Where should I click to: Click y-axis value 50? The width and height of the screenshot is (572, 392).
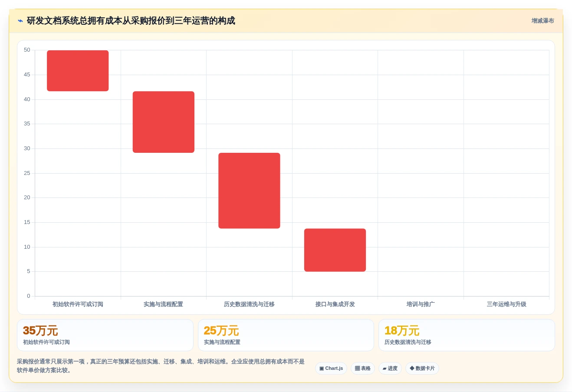tap(27, 50)
